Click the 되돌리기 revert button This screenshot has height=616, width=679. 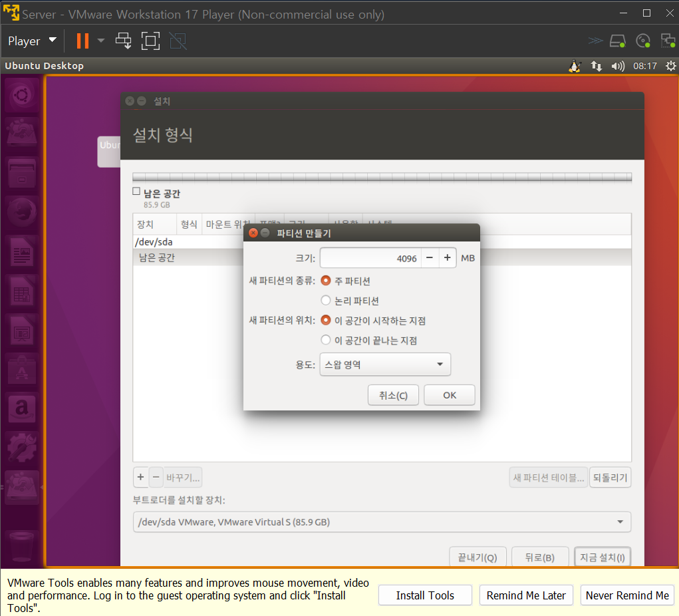pyautogui.click(x=610, y=478)
